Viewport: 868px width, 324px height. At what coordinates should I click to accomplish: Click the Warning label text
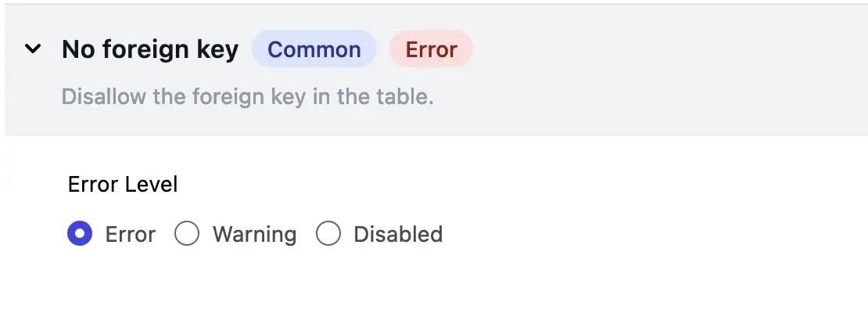click(255, 234)
